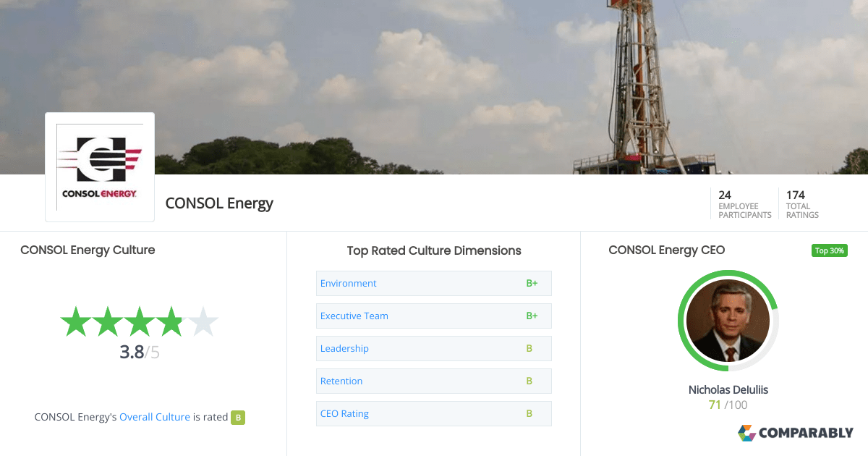Viewport: 868px width, 456px height.
Task: Click the B badge beside CEO Rating
Action: coord(531,413)
